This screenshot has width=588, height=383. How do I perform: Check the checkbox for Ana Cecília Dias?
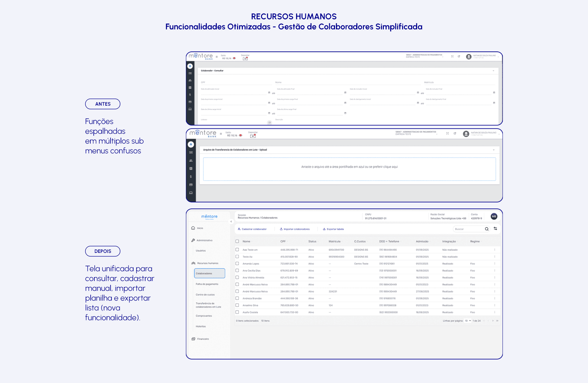(x=237, y=270)
